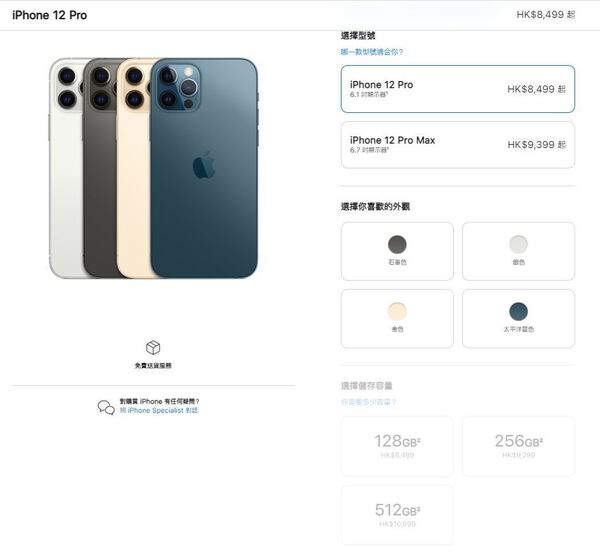600x555 pixels.
Task: Select 256GB storage option
Action: coord(518,446)
